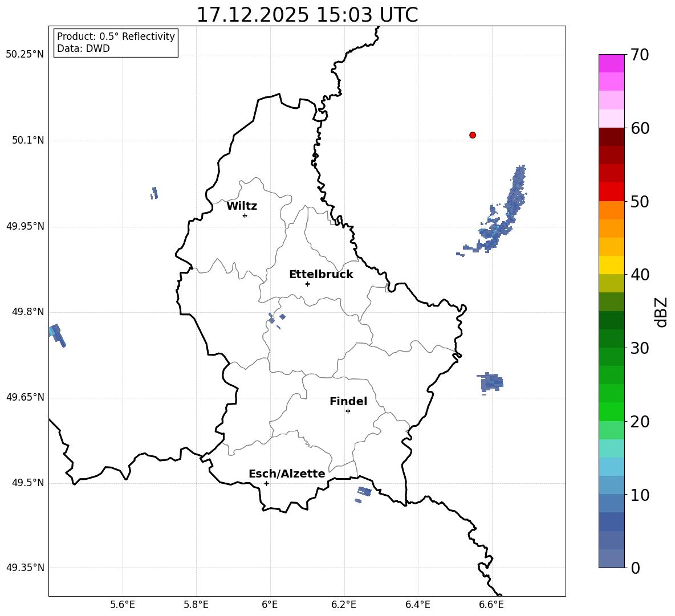The width and height of the screenshot is (675, 616).
Task: Click the 30 value on the colorbar
Action: (640, 348)
